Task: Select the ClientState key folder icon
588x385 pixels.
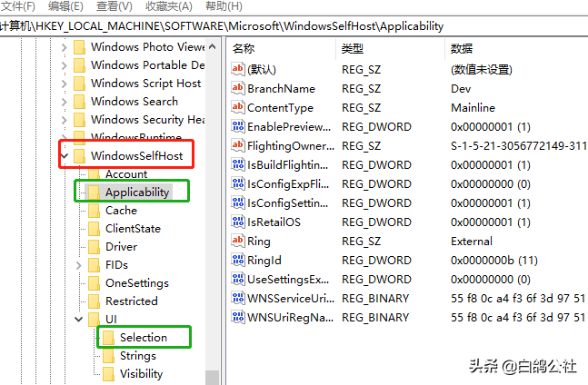Action: (94, 229)
